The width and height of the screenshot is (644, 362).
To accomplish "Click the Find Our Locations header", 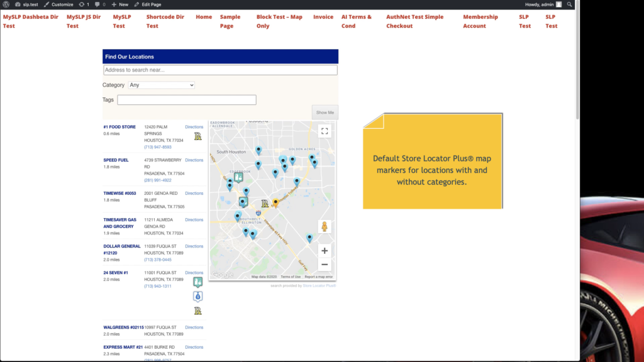I will (x=220, y=57).
